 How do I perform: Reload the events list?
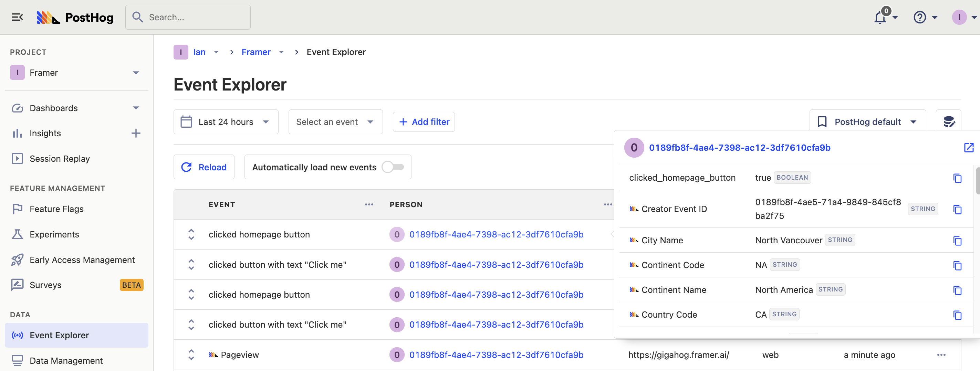204,167
